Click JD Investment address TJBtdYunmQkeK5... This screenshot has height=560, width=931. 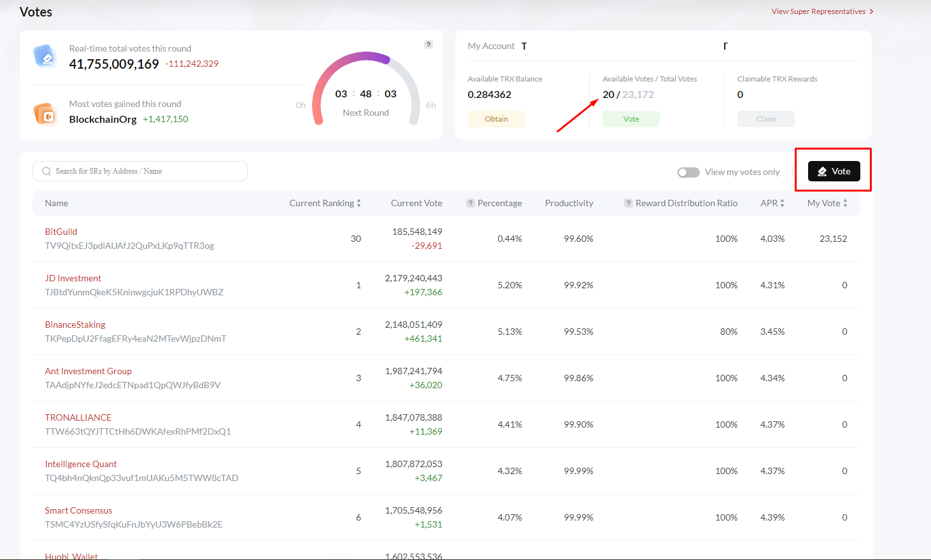[134, 292]
